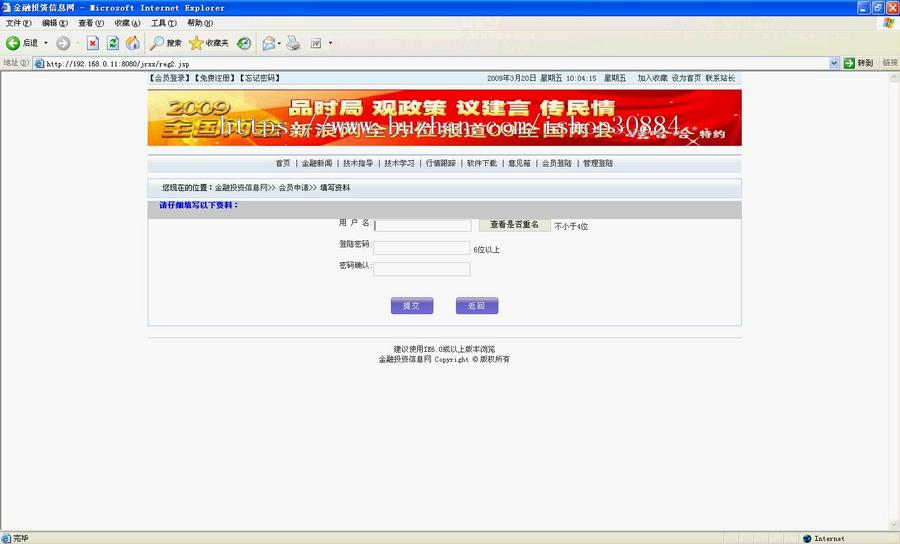The width and height of the screenshot is (900, 544).
Task: Open the address bar dropdown arrow
Action: 834,63
